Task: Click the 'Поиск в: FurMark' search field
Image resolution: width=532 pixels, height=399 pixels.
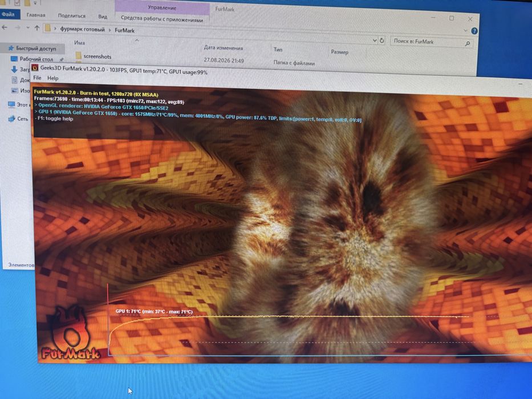Action: (431, 42)
